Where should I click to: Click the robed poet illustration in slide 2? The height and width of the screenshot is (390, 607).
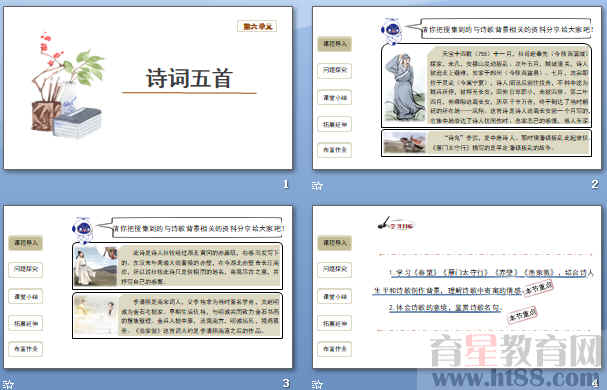(404, 86)
